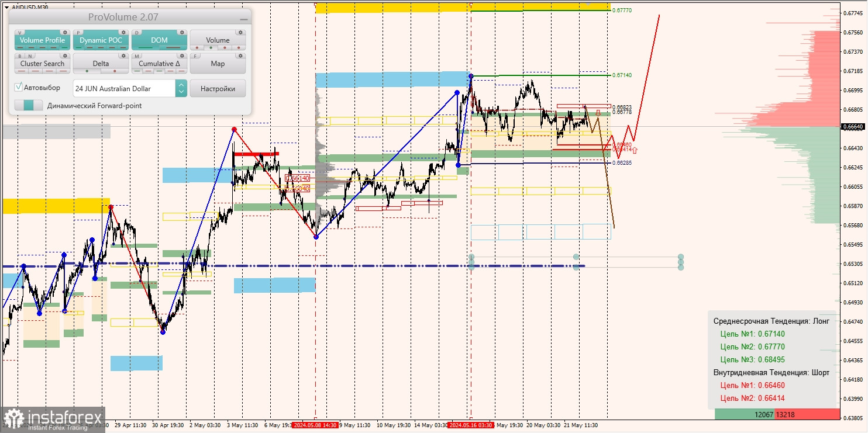Open Cluster Search gear settings
868x433 pixels.
[x=65, y=56]
